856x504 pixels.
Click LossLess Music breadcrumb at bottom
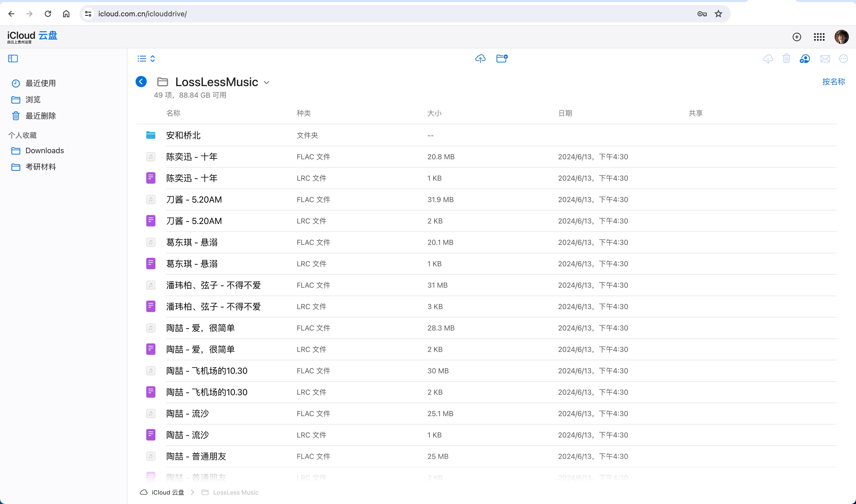[230, 493]
